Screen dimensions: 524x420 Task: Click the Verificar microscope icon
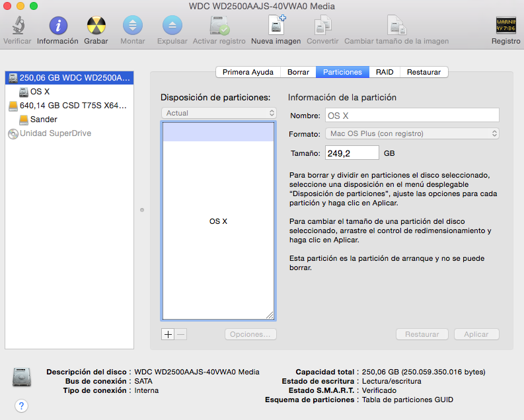tap(19, 25)
